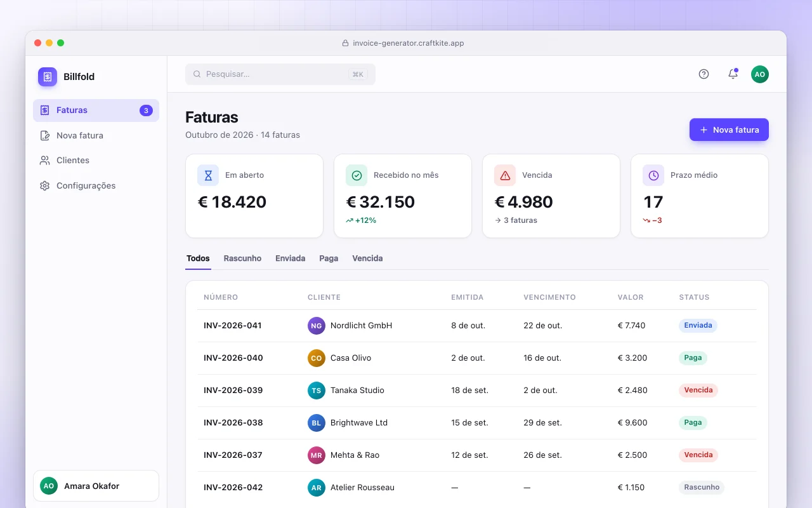Click the clock icon on Prazo médio card
The image size is (812, 508).
pos(653,175)
